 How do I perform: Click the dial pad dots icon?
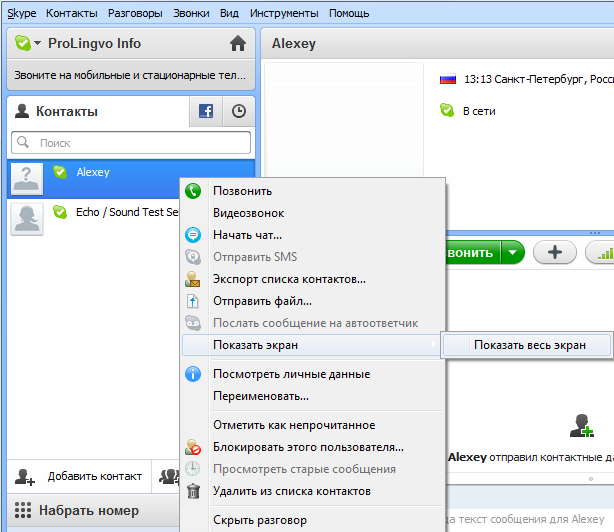(x=23, y=510)
